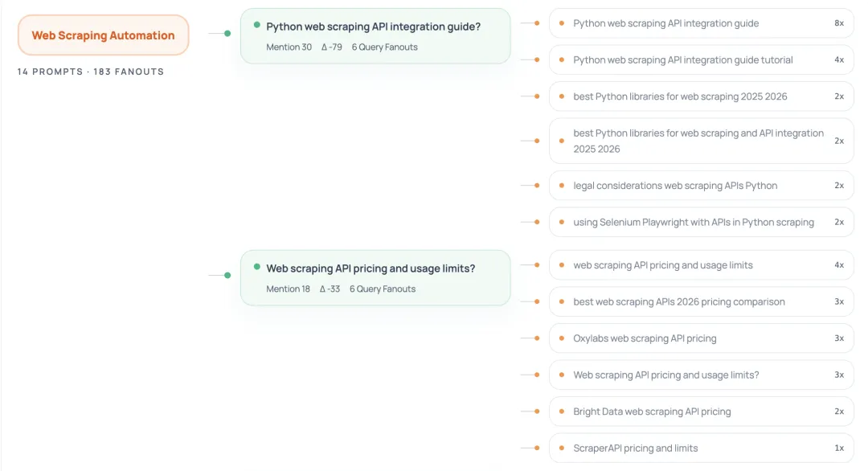
Task: Select fanout 'best Python libraries for web scraping 2025 2026'
Action: (680, 96)
